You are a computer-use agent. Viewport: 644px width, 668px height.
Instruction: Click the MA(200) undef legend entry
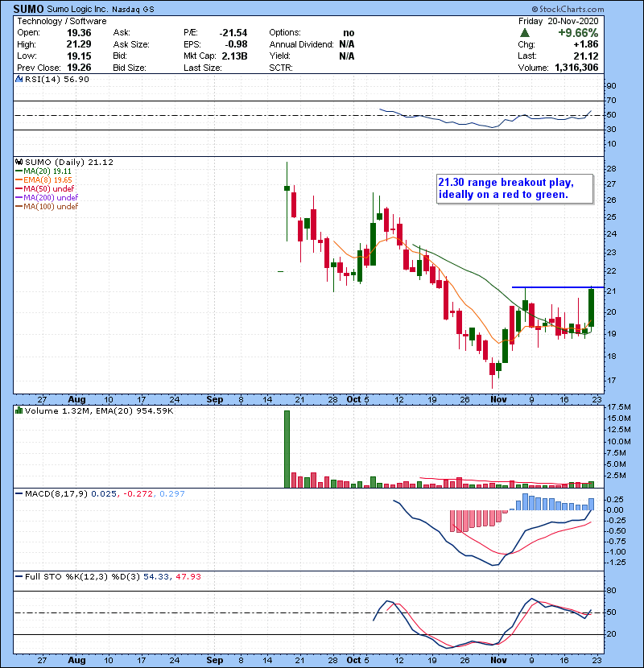47,198
